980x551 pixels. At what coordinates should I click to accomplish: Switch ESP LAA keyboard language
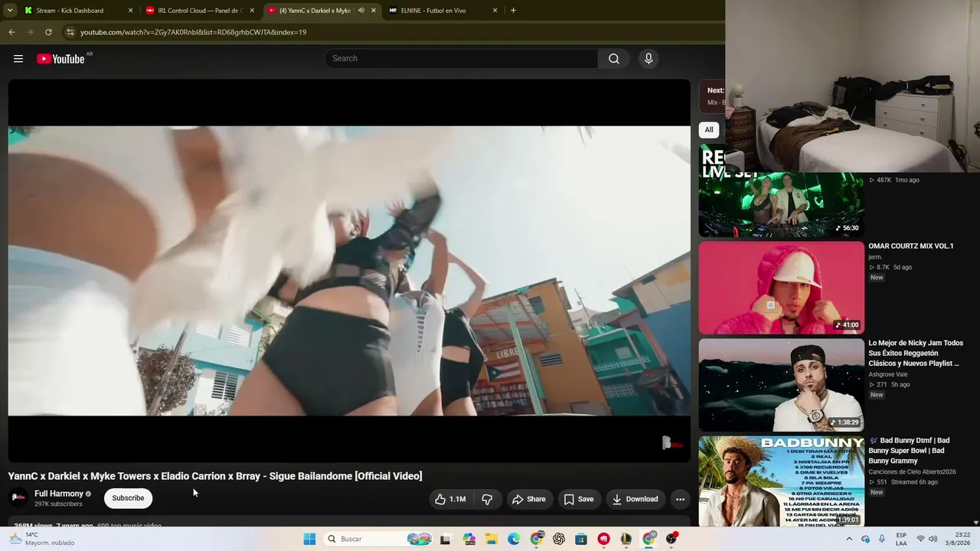click(901, 539)
